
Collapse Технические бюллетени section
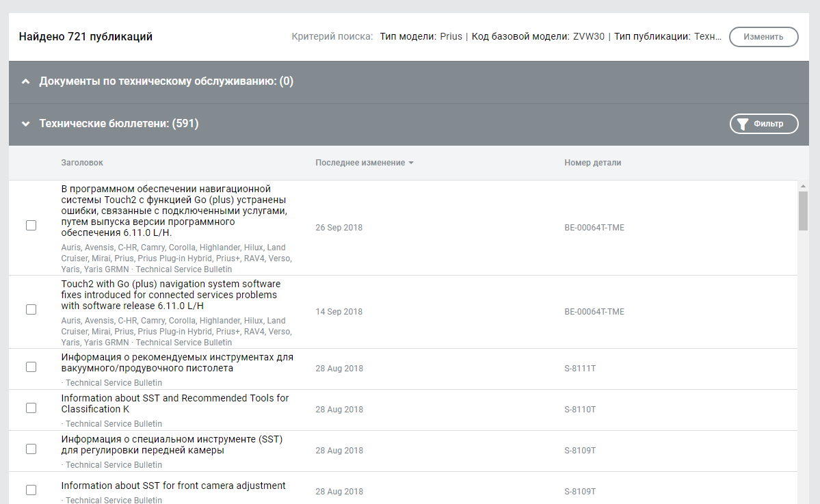pyautogui.click(x=26, y=124)
